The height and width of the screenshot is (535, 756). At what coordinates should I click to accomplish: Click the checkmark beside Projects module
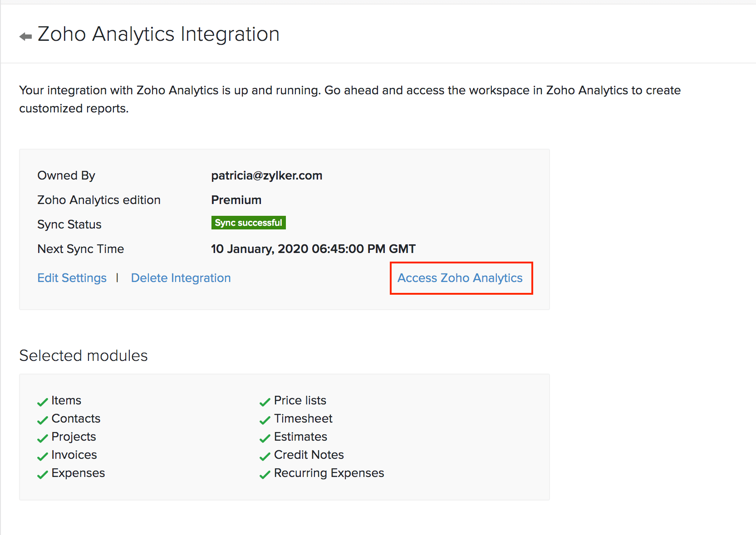(x=42, y=438)
